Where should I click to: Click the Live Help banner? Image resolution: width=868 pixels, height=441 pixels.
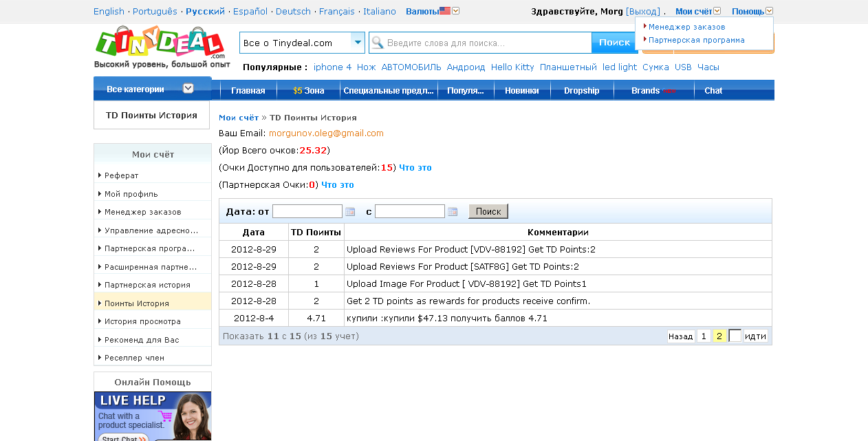click(153, 416)
